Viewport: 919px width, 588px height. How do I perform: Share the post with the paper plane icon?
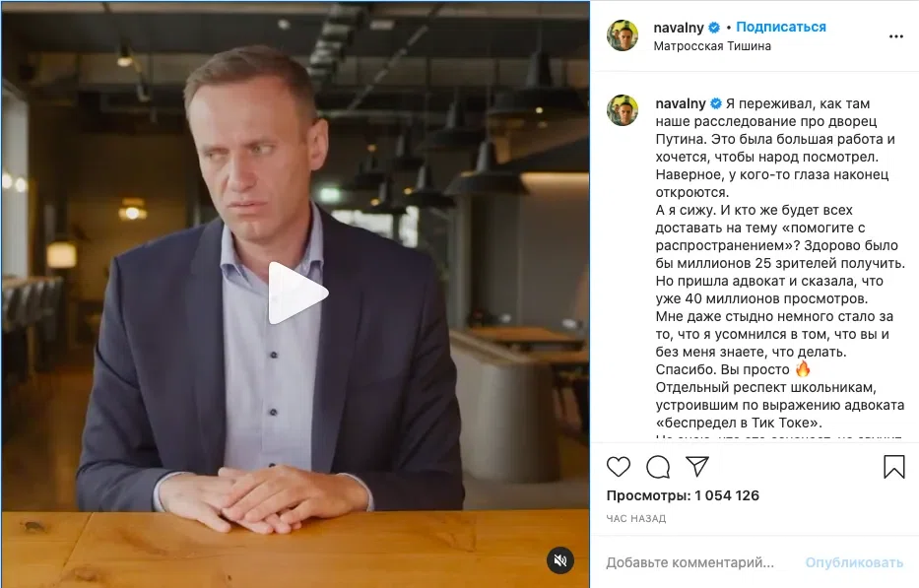pos(697,466)
